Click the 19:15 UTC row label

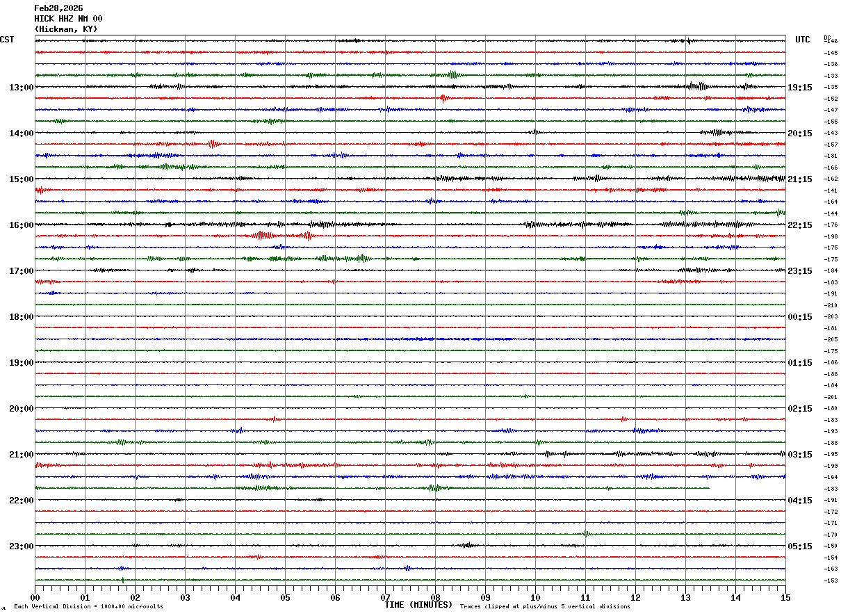coord(800,88)
